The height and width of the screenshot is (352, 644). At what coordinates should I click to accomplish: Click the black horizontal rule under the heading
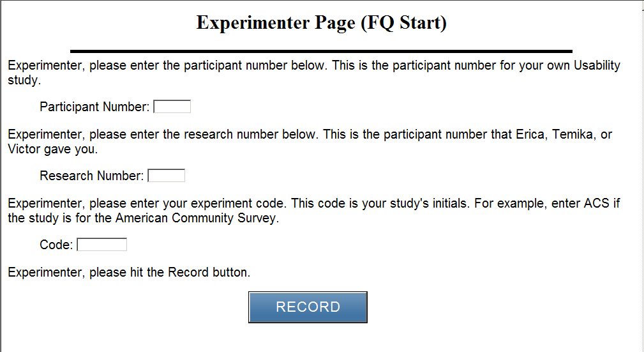(321, 50)
